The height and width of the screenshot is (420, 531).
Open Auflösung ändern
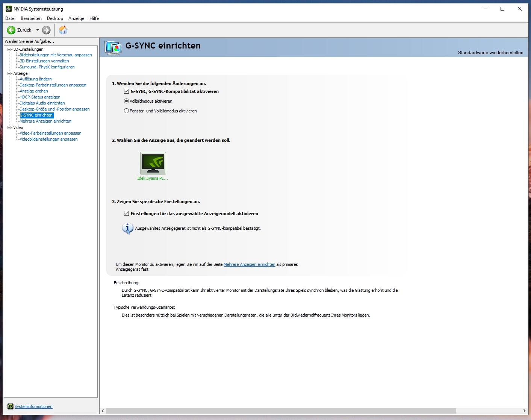(x=36, y=79)
